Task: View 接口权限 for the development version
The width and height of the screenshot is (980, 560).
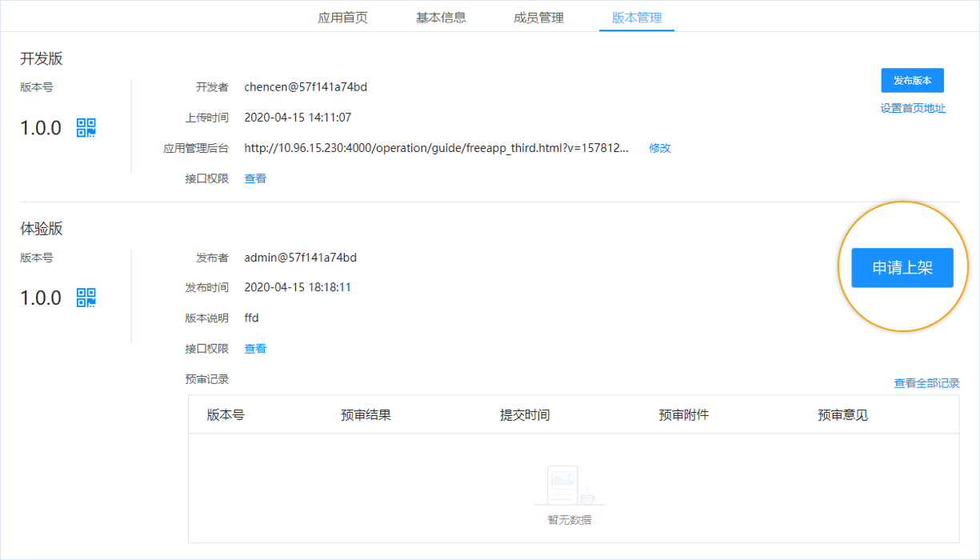Action: click(x=255, y=178)
